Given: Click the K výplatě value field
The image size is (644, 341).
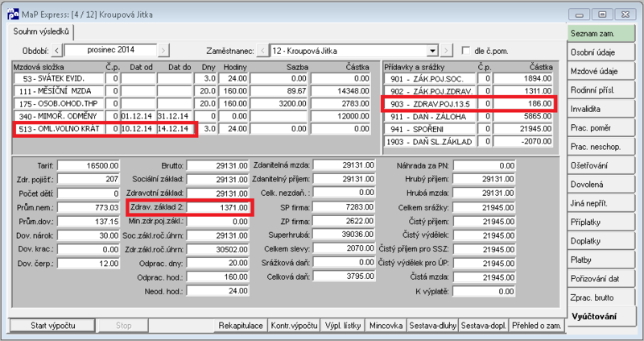Looking at the screenshot, I should pyautogui.click(x=485, y=292).
